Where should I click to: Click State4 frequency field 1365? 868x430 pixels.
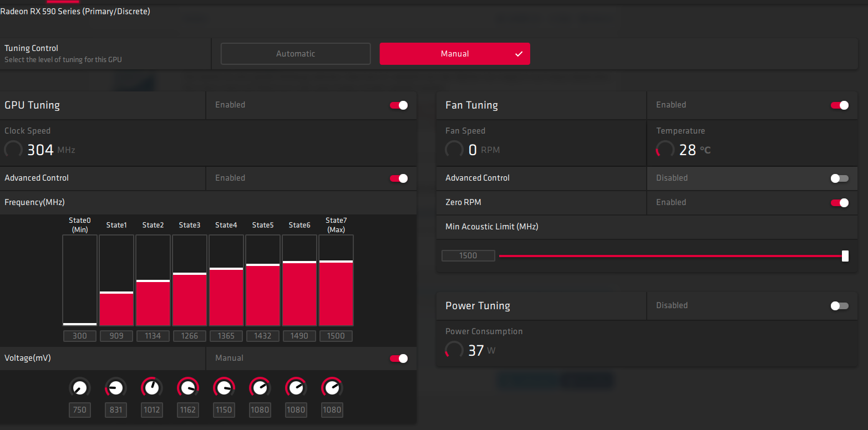[226, 336]
